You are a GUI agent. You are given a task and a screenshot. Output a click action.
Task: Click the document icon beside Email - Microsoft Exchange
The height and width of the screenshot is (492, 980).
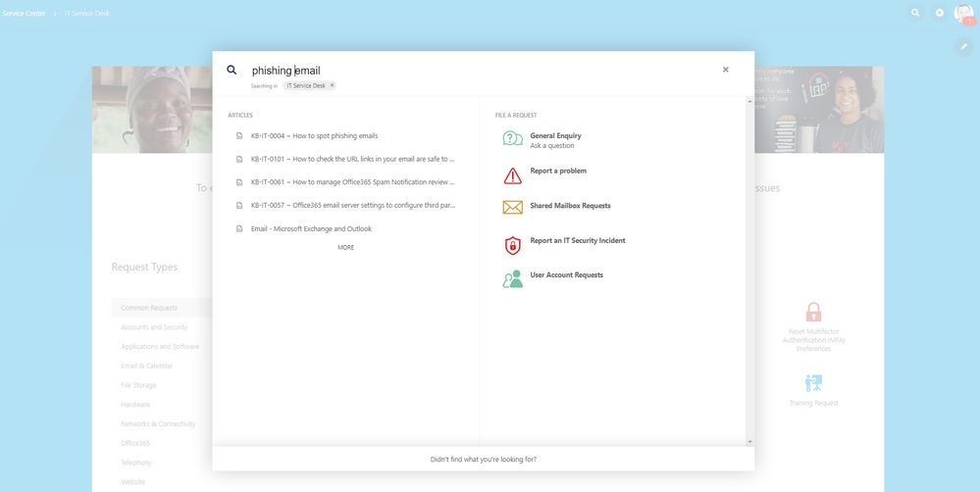tap(239, 228)
